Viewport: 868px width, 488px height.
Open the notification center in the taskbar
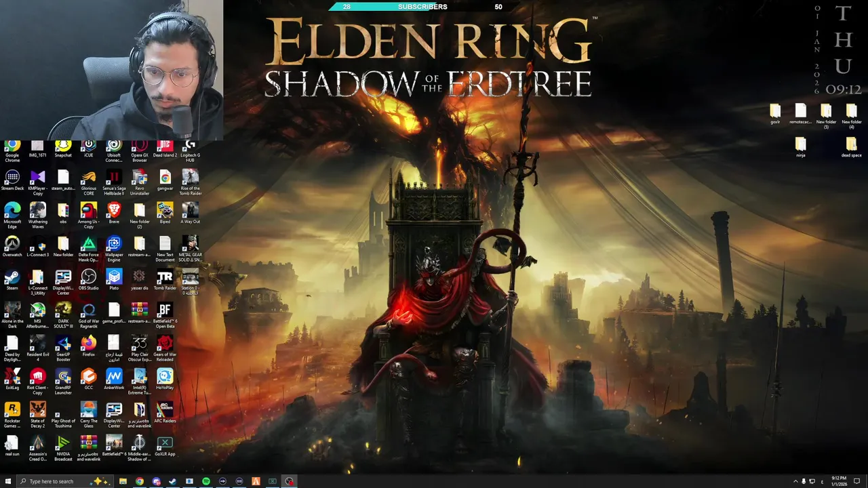tap(857, 481)
